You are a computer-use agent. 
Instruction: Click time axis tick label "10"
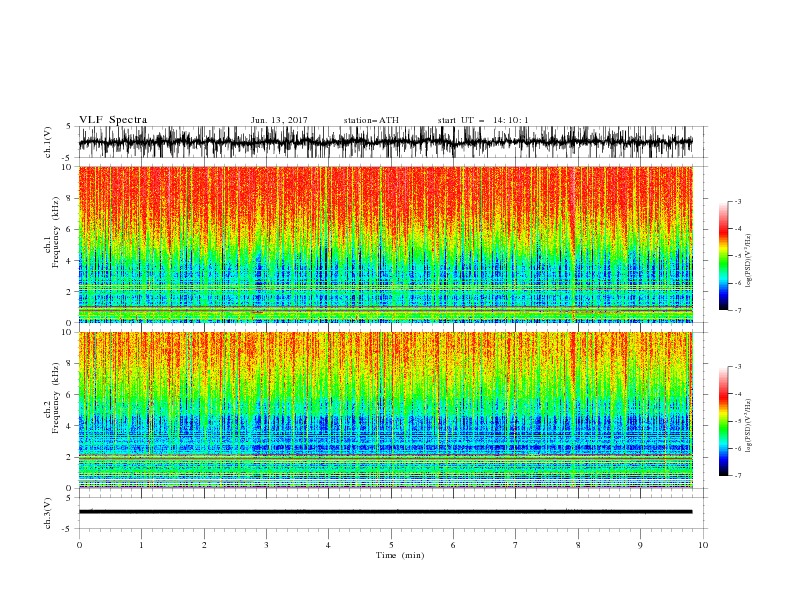[703, 545]
